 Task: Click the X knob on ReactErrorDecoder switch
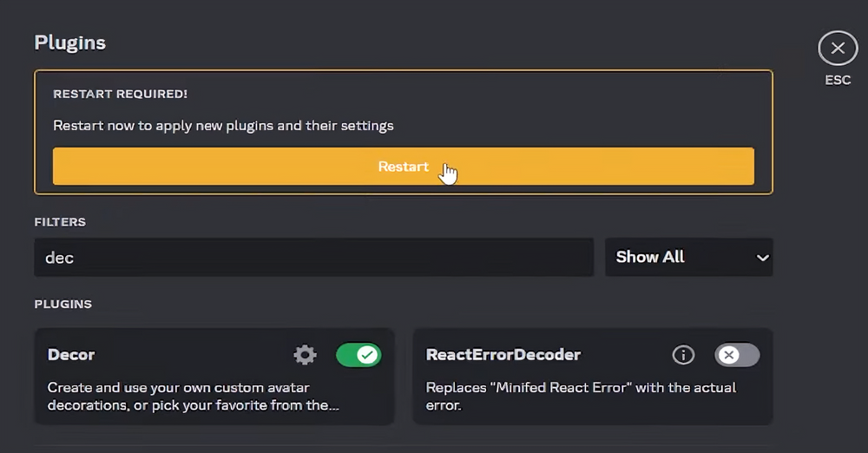729,355
